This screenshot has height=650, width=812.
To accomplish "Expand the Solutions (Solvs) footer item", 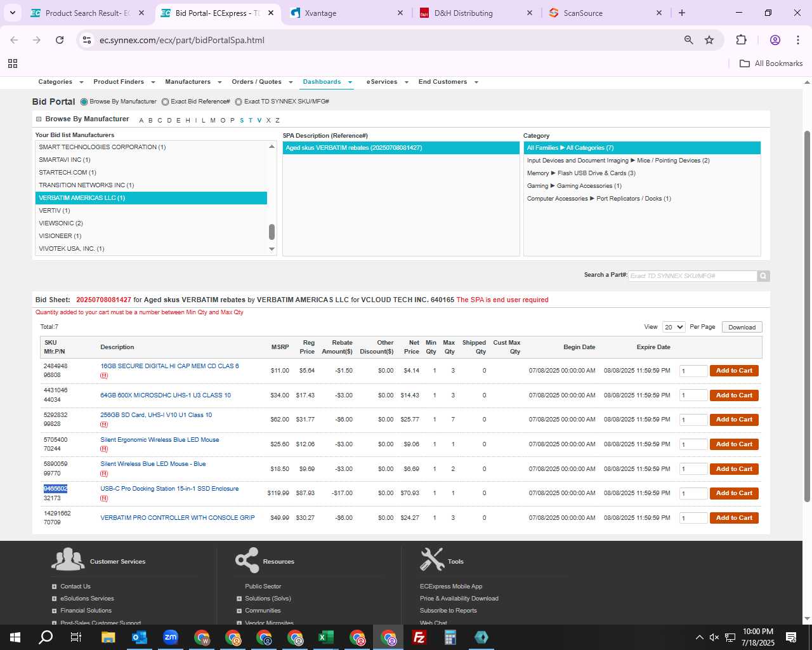I will point(239,599).
